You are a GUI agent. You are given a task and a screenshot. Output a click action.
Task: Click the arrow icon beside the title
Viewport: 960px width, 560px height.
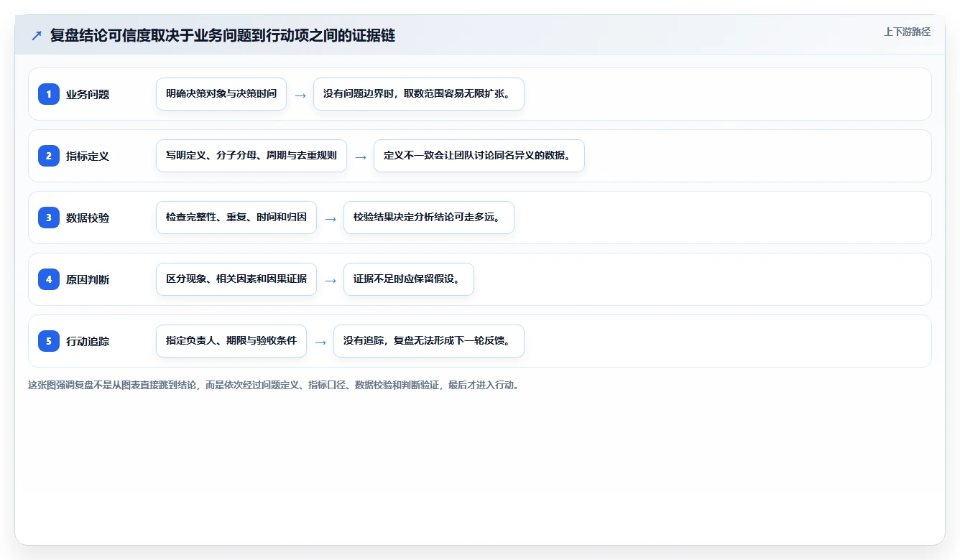(37, 36)
